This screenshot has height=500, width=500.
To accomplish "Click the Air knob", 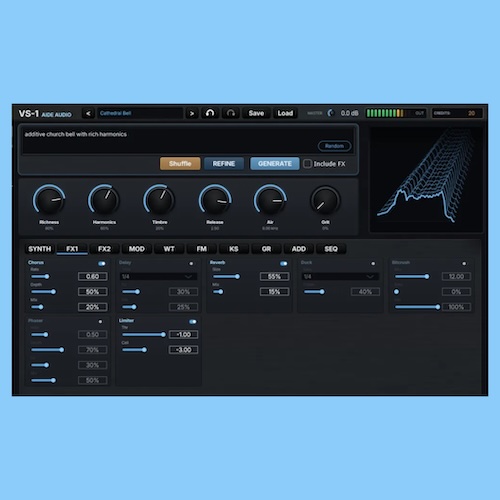I will (270, 200).
